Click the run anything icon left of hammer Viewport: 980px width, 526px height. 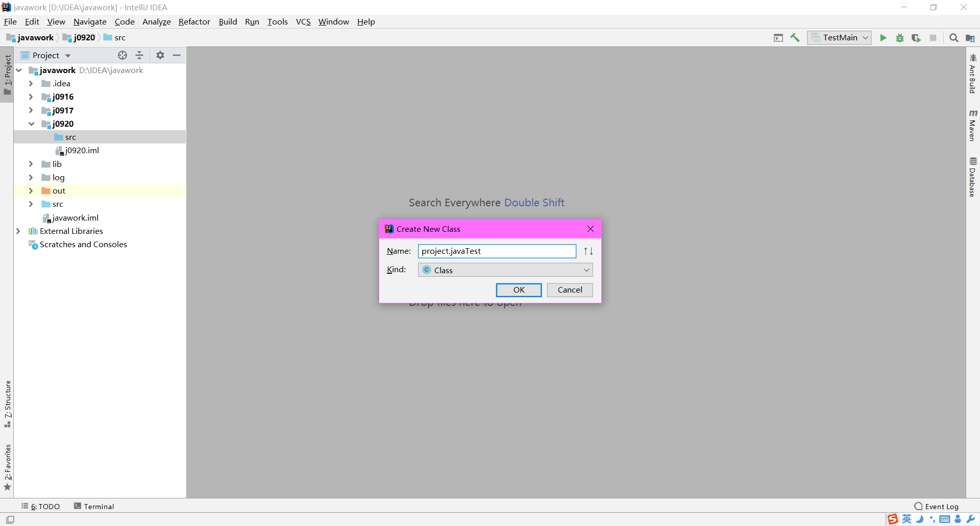(x=778, y=38)
